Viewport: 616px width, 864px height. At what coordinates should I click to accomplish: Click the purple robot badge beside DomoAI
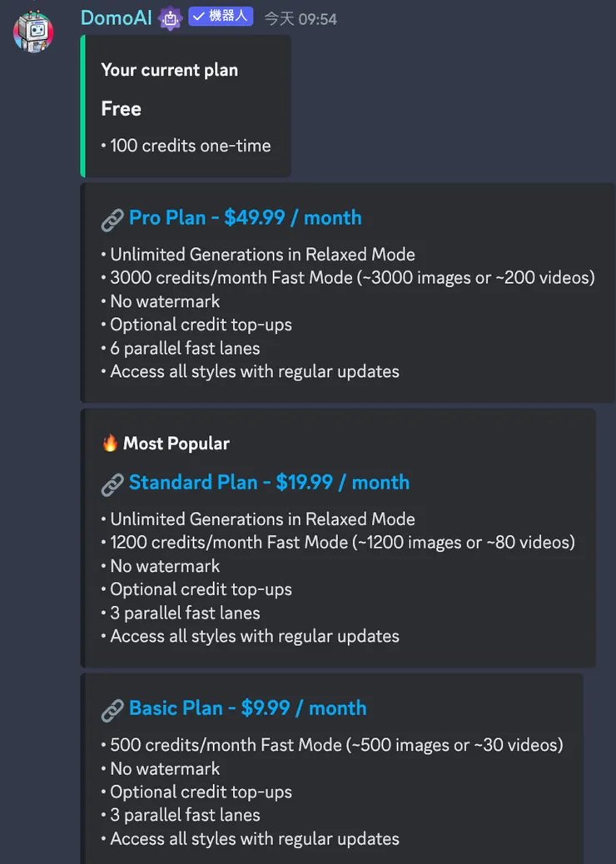tap(170, 17)
